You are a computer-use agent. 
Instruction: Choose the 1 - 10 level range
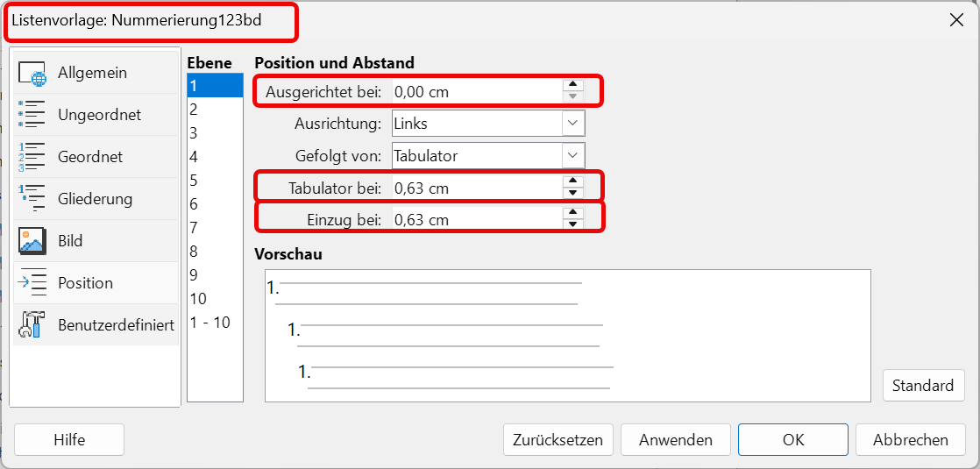pyautogui.click(x=210, y=323)
